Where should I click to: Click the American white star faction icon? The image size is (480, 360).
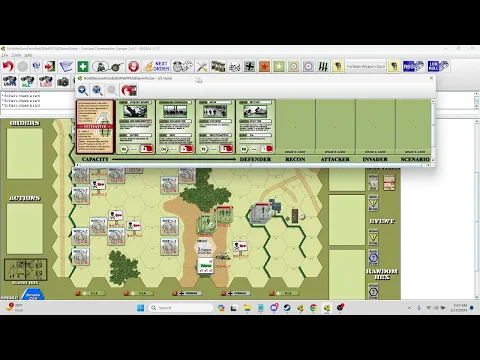pos(279,67)
